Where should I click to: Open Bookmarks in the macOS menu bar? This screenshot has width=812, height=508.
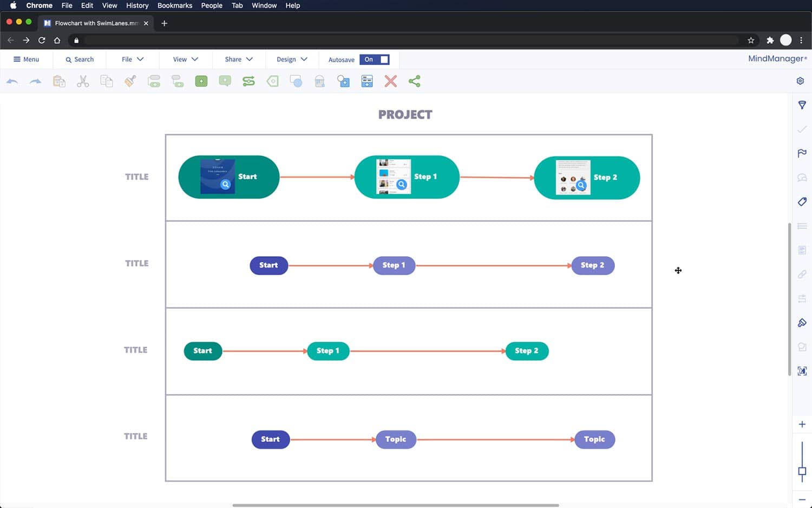coord(174,5)
